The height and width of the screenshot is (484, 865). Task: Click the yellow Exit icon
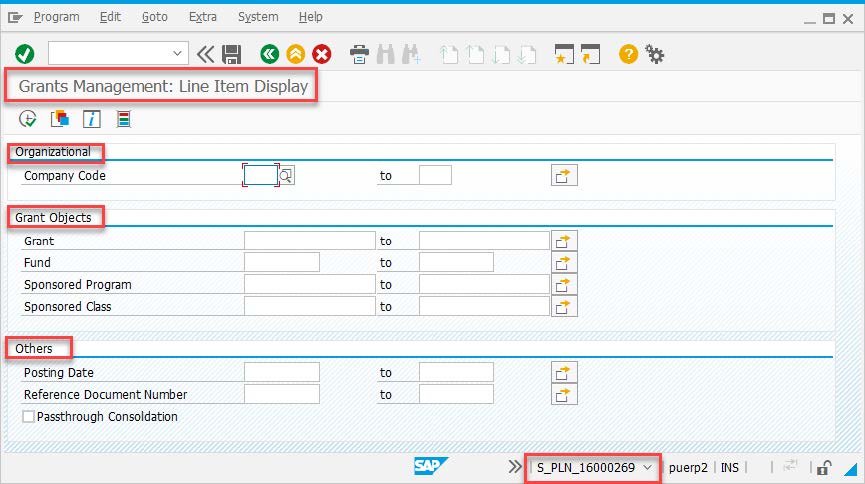[296, 54]
